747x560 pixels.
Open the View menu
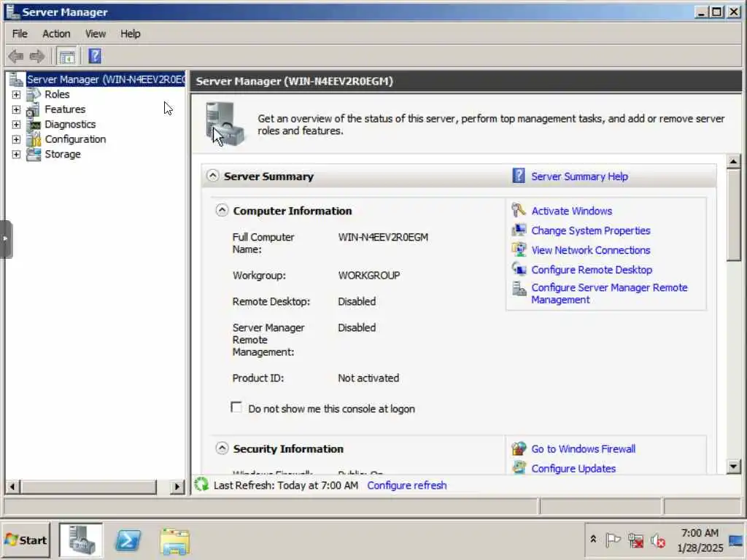(x=96, y=34)
